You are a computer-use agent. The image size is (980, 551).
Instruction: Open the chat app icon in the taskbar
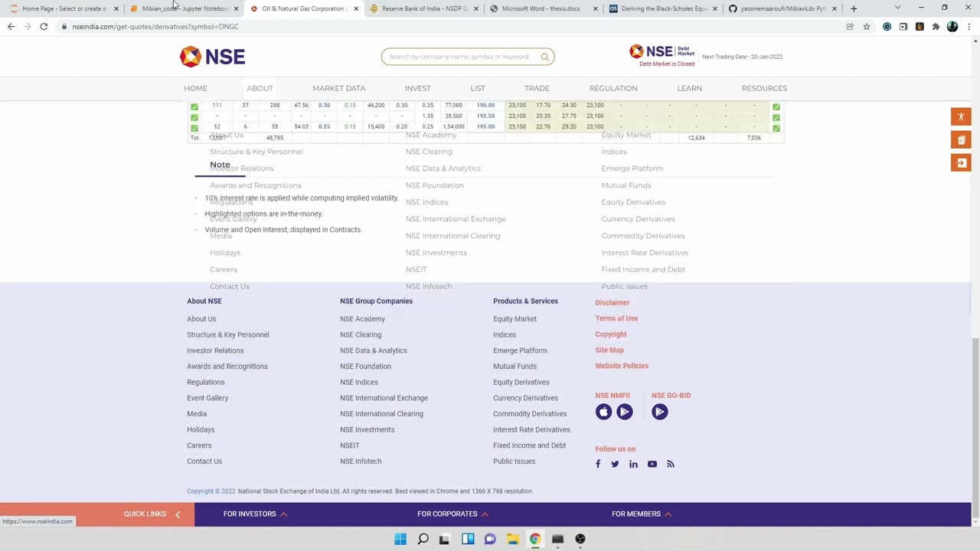[x=490, y=539]
